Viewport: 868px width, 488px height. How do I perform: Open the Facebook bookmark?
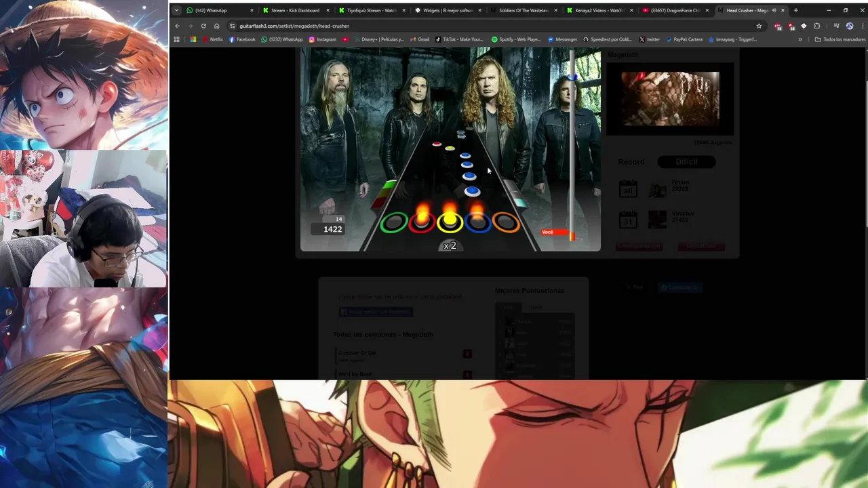[x=243, y=39]
